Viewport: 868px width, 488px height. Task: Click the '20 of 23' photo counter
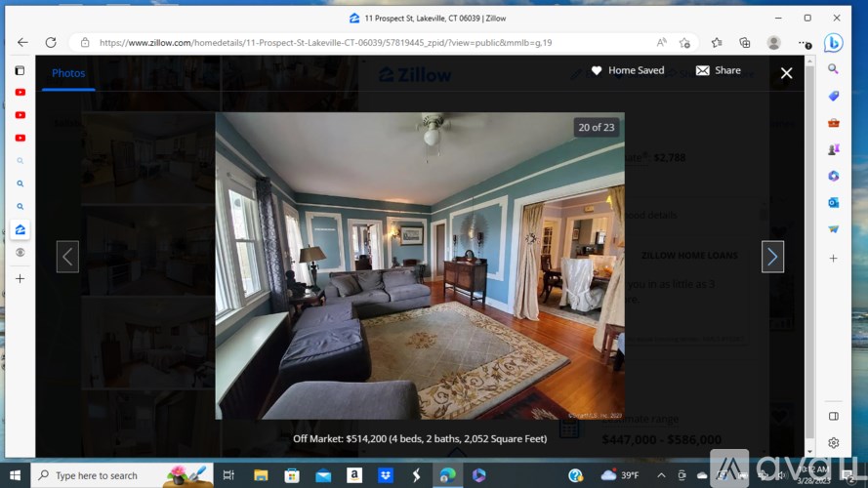[597, 127]
